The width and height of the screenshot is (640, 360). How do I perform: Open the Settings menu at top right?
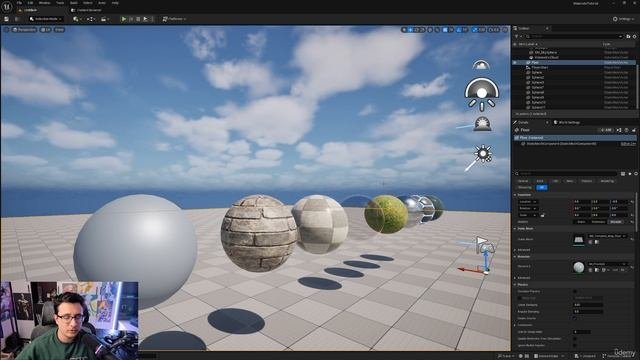[624, 19]
